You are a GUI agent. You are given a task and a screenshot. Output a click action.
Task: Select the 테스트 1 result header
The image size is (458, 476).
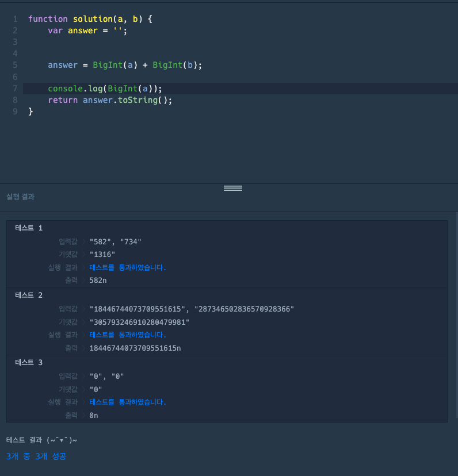pyautogui.click(x=29, y=228)
